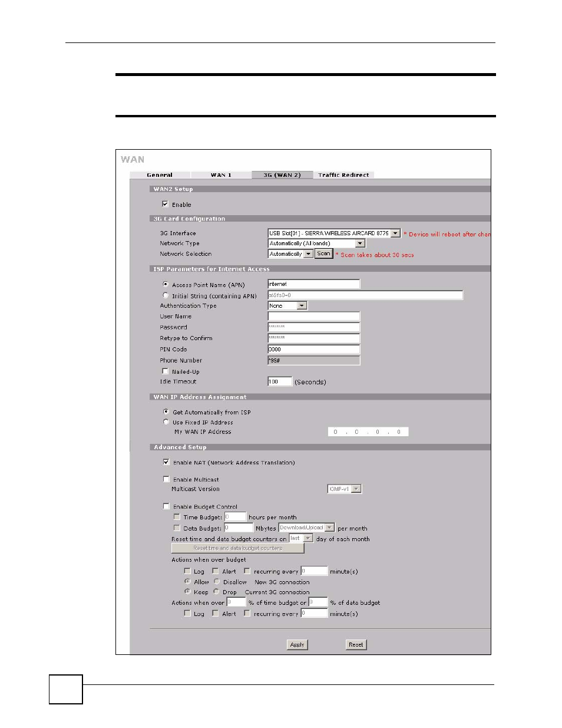Image resolution: width=562 pixels, height=728 pixels.
Task: Open the Multicast Version dropdown
Action: tap(345, 489)
